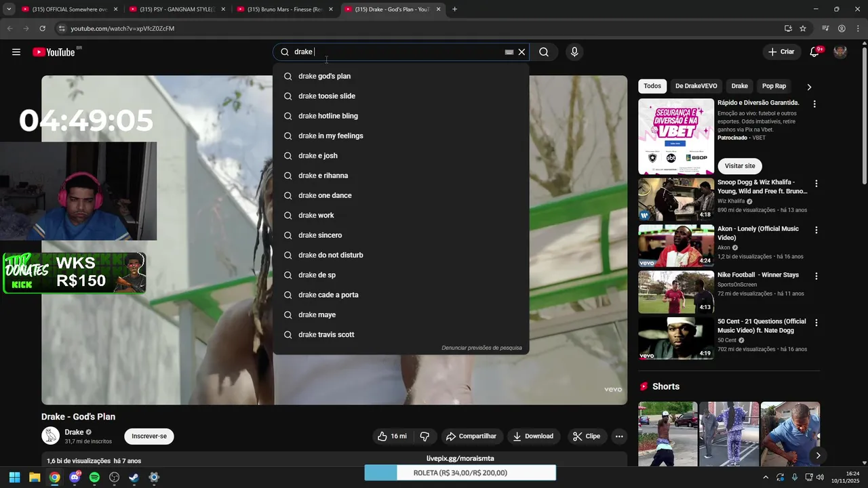The width and height of the screenshot is (868, 488).
Task: Select the Todos filter chip
Action: (652, 86)
